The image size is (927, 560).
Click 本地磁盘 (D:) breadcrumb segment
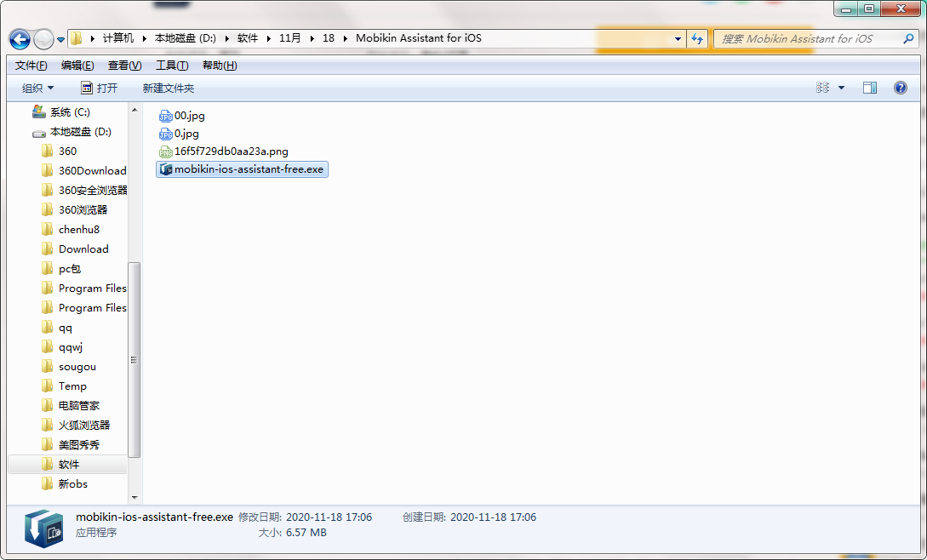185,37
